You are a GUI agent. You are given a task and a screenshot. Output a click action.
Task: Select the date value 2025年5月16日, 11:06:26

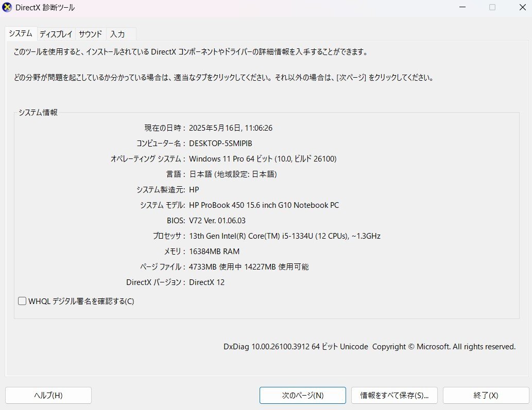(231, 128)
